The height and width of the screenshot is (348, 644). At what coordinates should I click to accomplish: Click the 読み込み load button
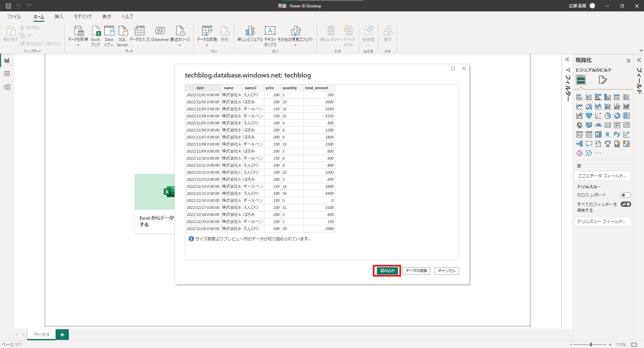[x=387, y=271]
